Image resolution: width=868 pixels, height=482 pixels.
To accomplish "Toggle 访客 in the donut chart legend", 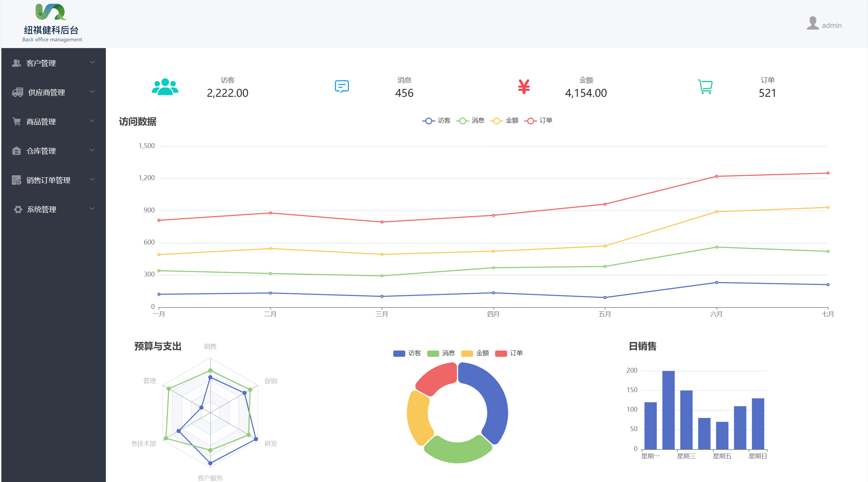I will click(x=407, y=353).
